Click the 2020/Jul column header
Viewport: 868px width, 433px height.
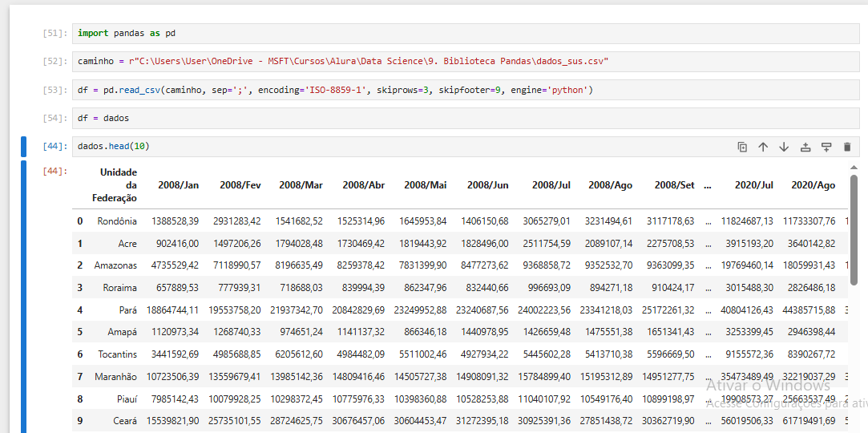click(753, 185)
